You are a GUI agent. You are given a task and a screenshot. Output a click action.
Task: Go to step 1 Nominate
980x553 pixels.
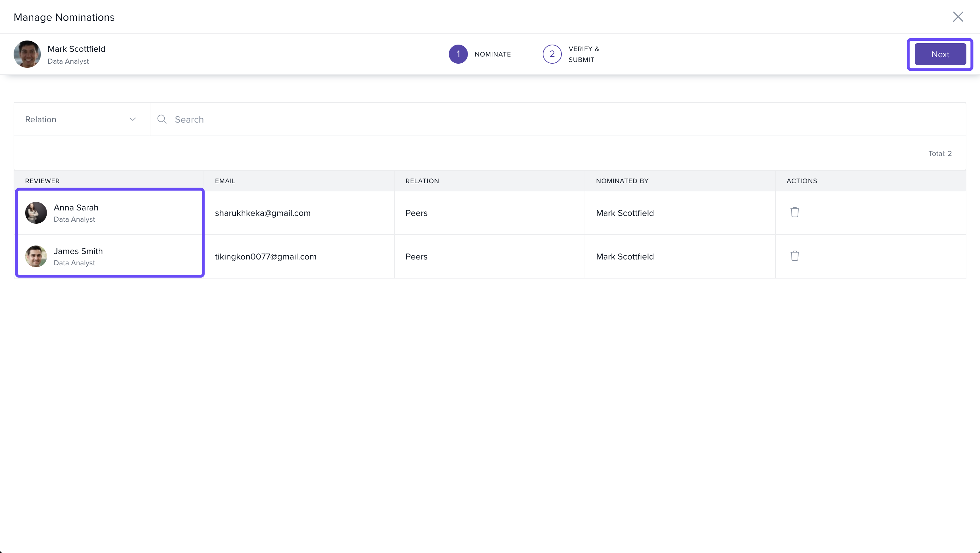pos(458,54)
